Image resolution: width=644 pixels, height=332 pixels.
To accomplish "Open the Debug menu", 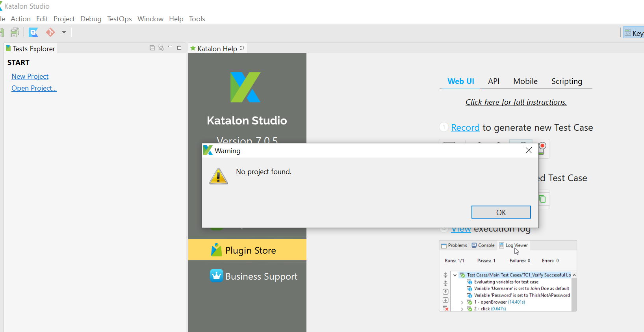I will (x=91, y=19).
